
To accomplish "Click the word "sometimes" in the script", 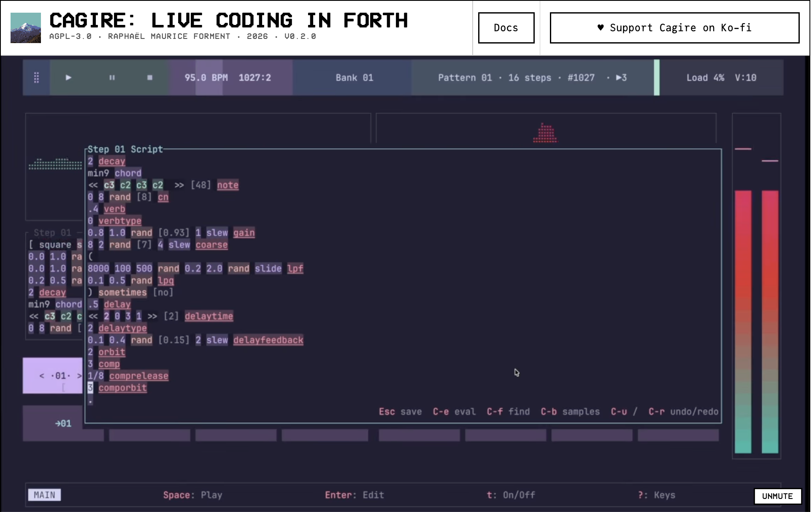I will (123, 292).
